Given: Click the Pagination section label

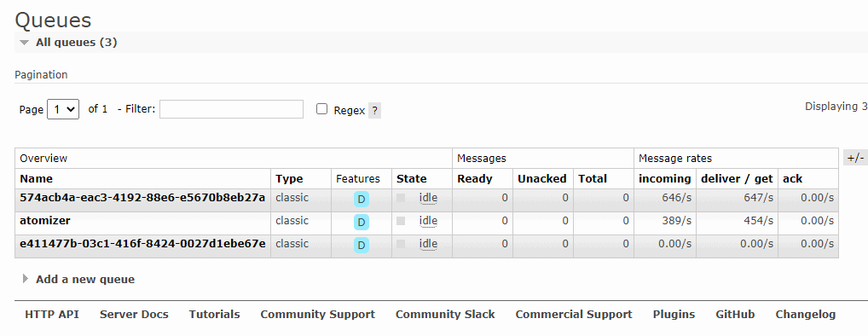Looking at the screenshot, I should (x=41, y=75).
